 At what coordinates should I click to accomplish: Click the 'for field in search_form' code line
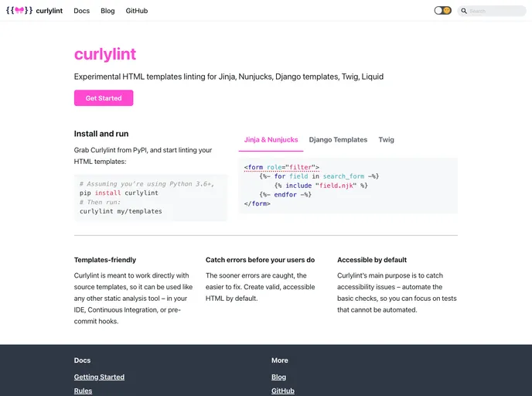click(x=319, y=176)
